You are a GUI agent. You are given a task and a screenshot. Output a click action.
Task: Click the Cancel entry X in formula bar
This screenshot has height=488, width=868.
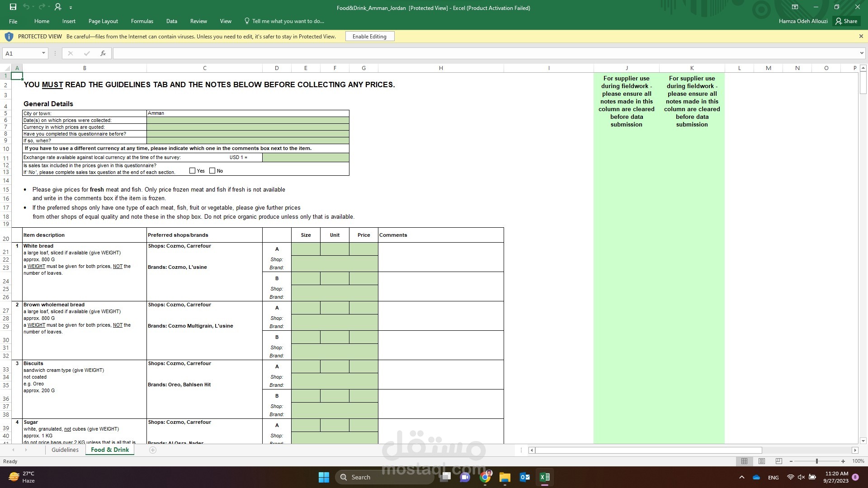pyautogui.click(x=70, y=53)
